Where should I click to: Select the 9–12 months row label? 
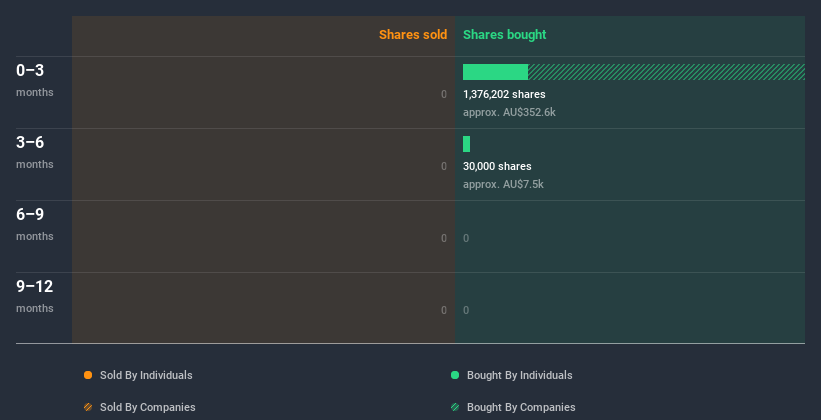[x=35, y=296]
